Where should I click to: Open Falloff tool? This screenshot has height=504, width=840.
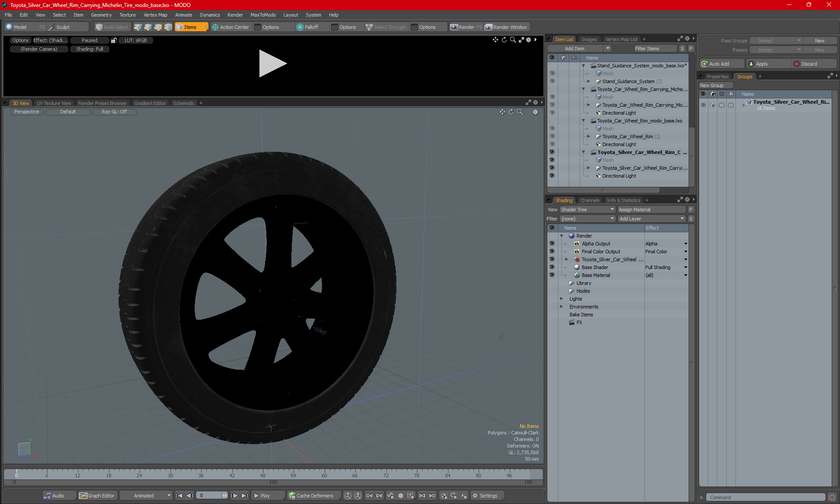coord(308,27)
